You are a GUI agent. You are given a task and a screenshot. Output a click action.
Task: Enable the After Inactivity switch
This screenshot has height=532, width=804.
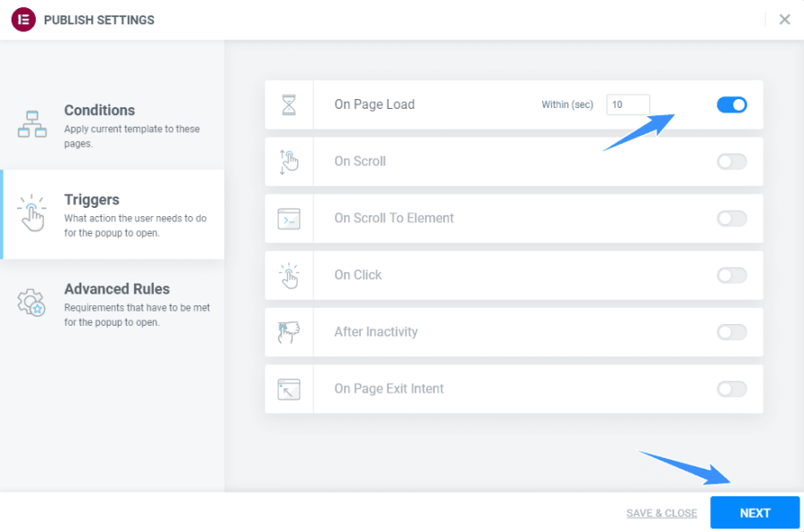pos(732,332)
